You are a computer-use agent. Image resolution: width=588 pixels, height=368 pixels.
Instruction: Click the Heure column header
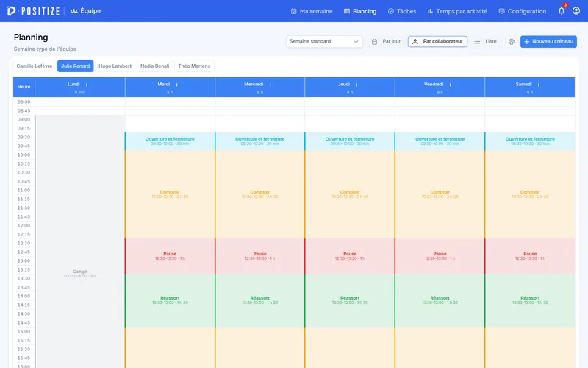click(x=24, y=87)
